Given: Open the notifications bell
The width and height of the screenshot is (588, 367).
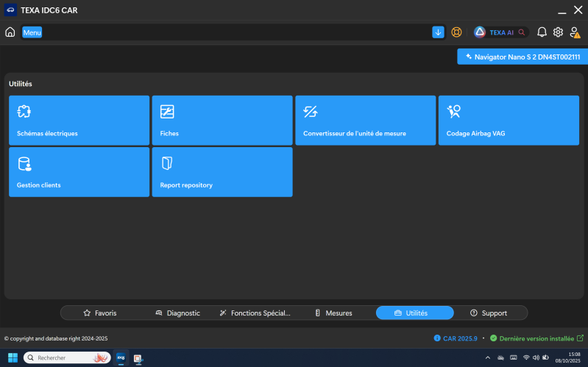Looking at the screenshot, I should [x=542, y=32].
